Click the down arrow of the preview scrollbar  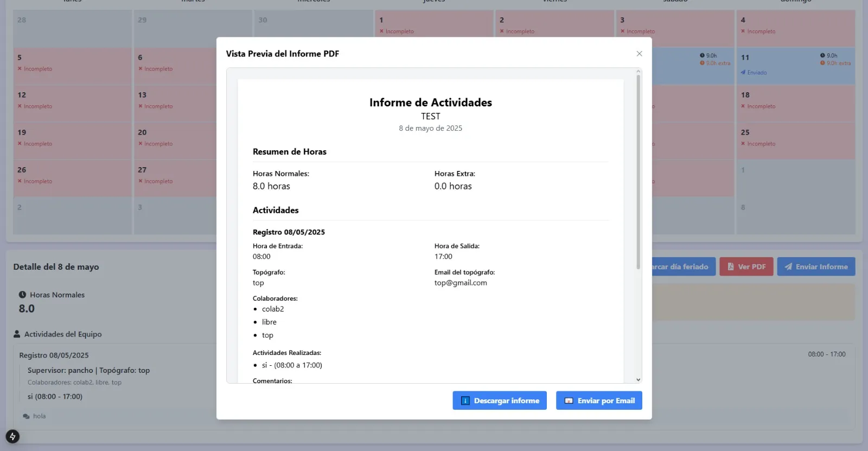[639, 380]
